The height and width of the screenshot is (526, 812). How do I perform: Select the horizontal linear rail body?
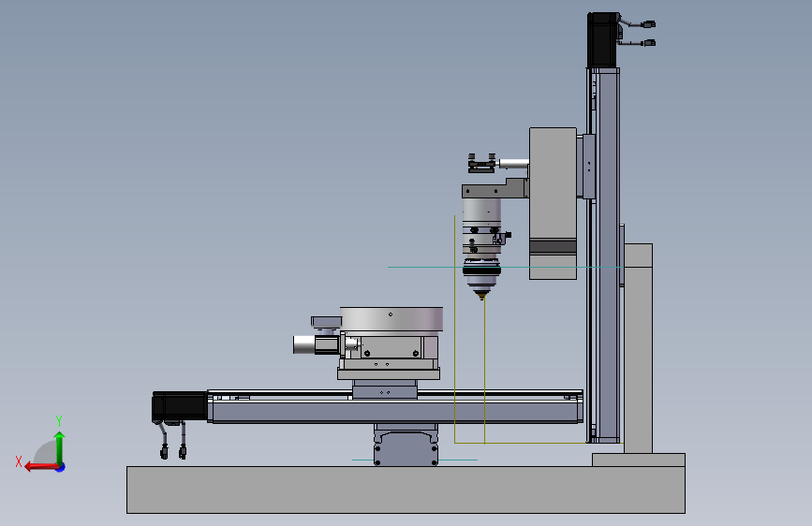click(x=395, y=411)
